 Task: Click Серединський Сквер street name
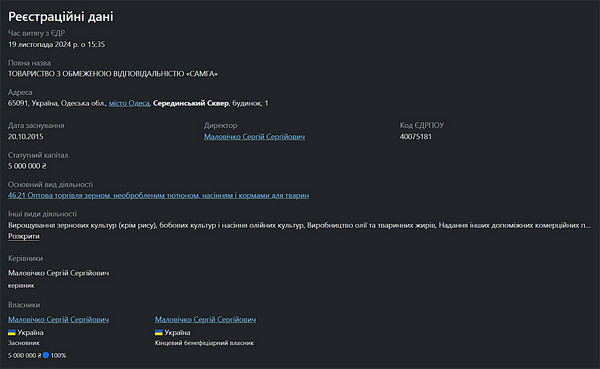point(191,103)
